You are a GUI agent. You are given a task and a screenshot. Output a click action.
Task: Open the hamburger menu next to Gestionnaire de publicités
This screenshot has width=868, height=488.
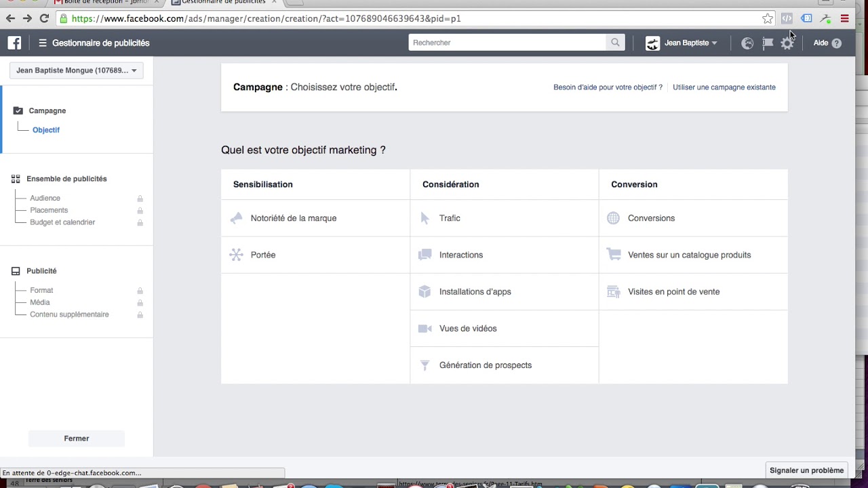43,43
